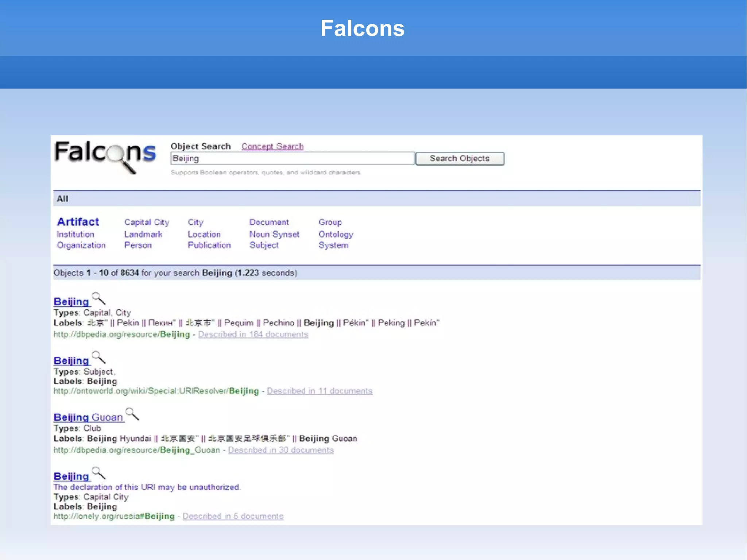Filter results by System type
Screen dimensions: 747x560
[x=333, y=245]
